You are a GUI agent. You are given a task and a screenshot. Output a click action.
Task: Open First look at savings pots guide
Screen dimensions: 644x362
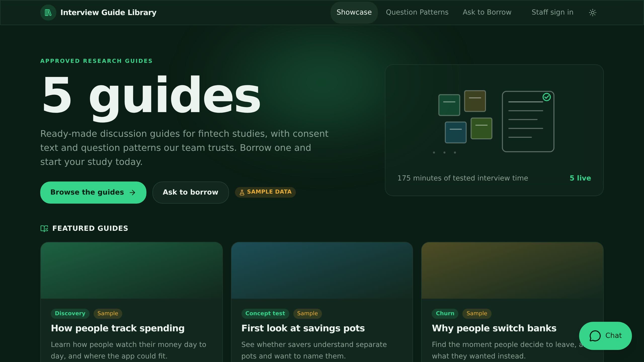click(x=303, y=328)
